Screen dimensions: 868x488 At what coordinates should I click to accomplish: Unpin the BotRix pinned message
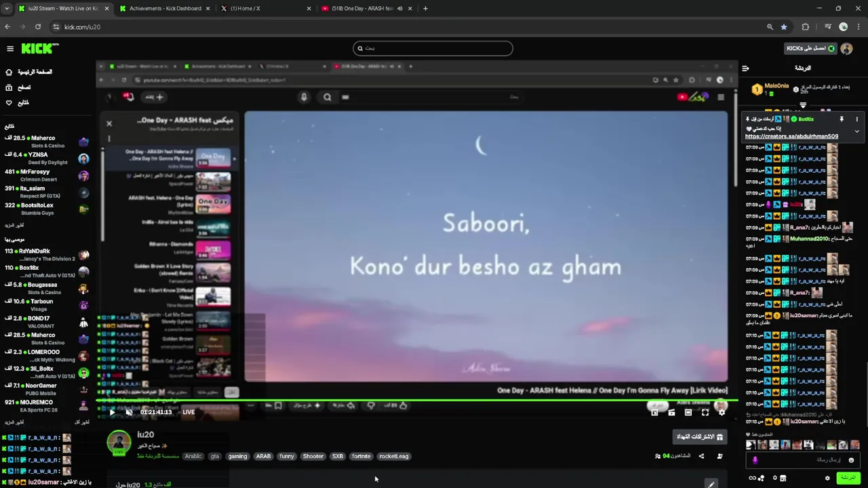click(x=842, y=119)
